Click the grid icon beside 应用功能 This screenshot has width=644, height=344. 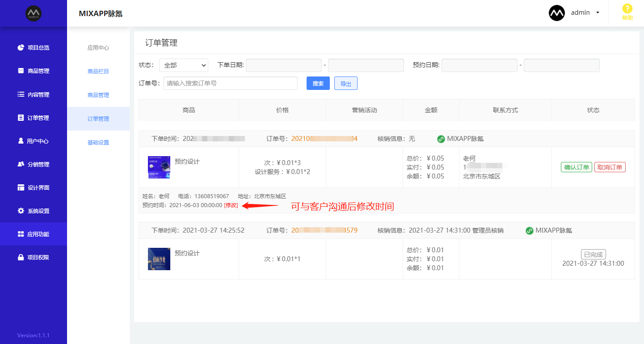pos(21,234)
